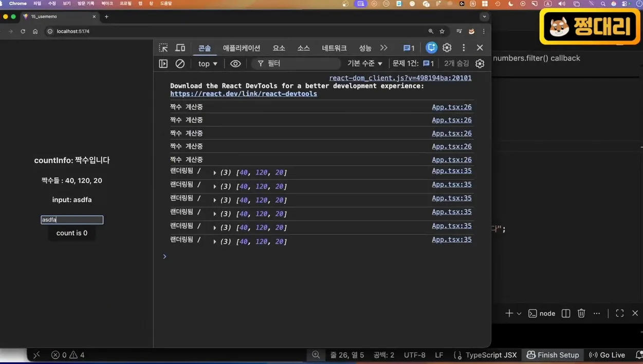643x364 pixels.
Task: Open a new Chrome tab with plus
Action: pyautogui.click(x=106, y=16)
